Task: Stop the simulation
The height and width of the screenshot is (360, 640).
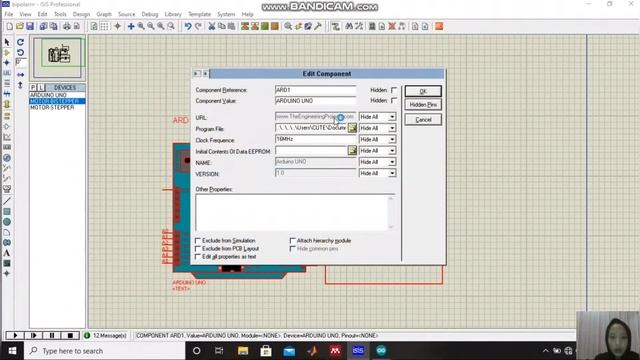Action: pyautogui.click(x=70, y=336)
